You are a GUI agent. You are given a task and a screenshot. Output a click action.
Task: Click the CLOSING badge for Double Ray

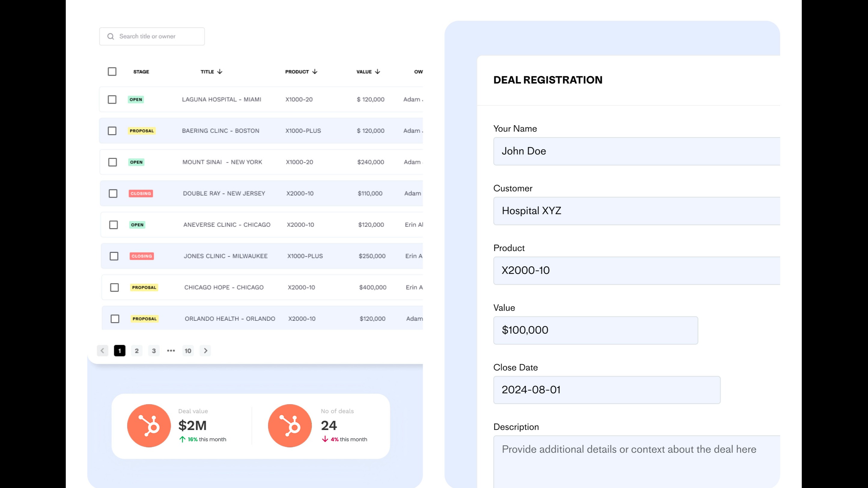(141, 193)
